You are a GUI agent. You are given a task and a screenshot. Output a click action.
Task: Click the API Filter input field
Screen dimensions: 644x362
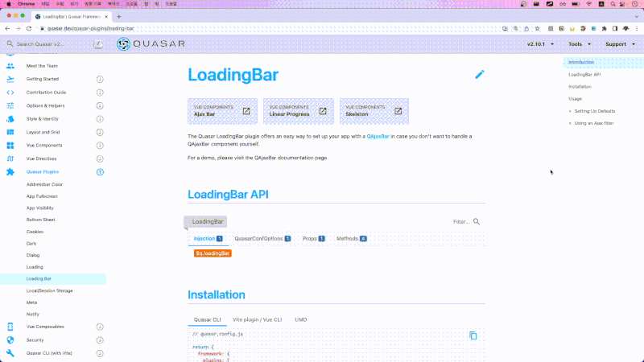[x=461, y=222]
